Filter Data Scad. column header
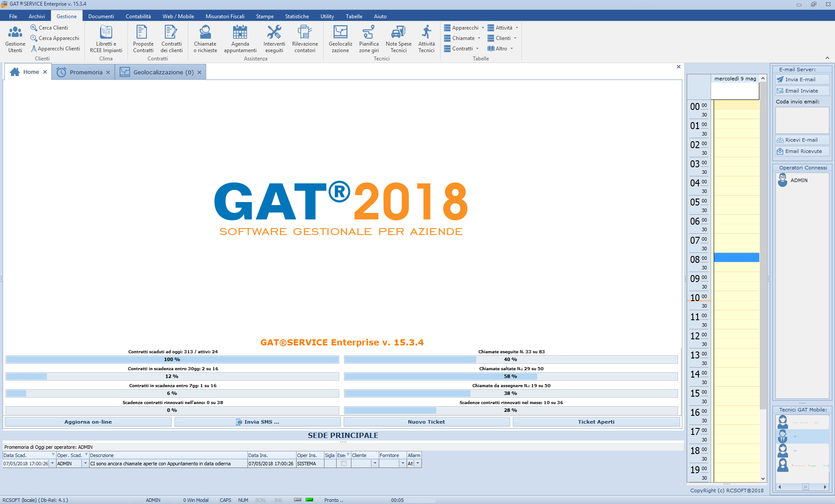Screen dimensions: 835x504 (x=53, y=454)
